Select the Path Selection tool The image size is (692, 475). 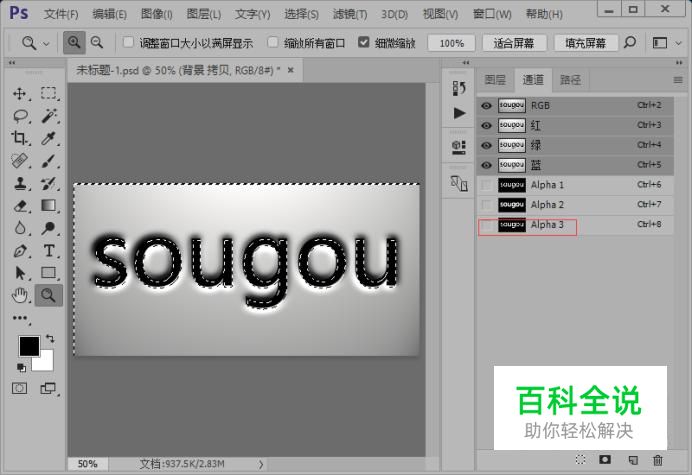tap(19, 273)
